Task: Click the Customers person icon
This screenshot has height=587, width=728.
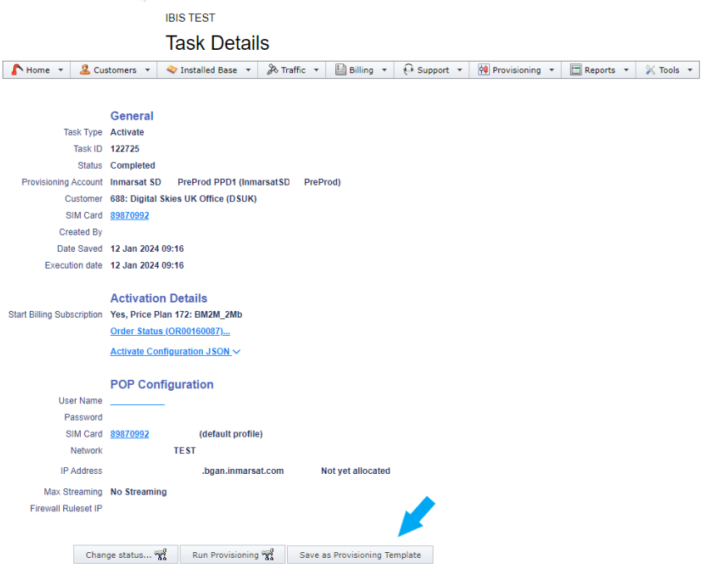Action: [85, 71]
